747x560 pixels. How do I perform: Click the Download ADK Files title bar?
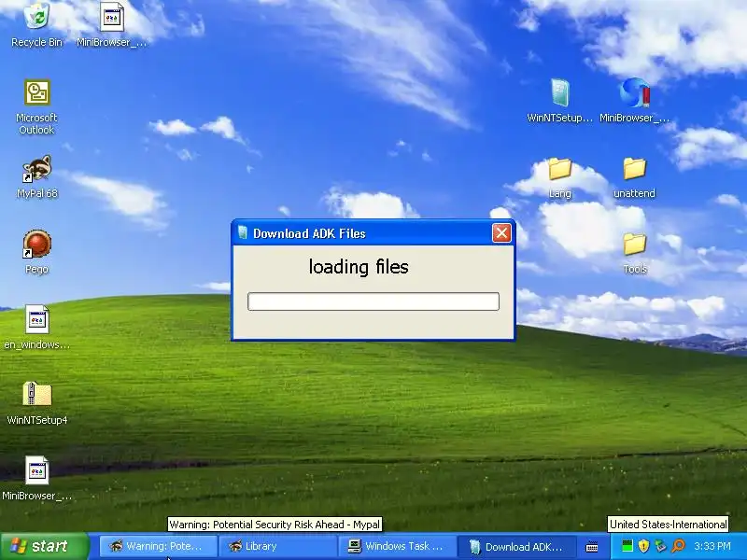coord(373,232)
